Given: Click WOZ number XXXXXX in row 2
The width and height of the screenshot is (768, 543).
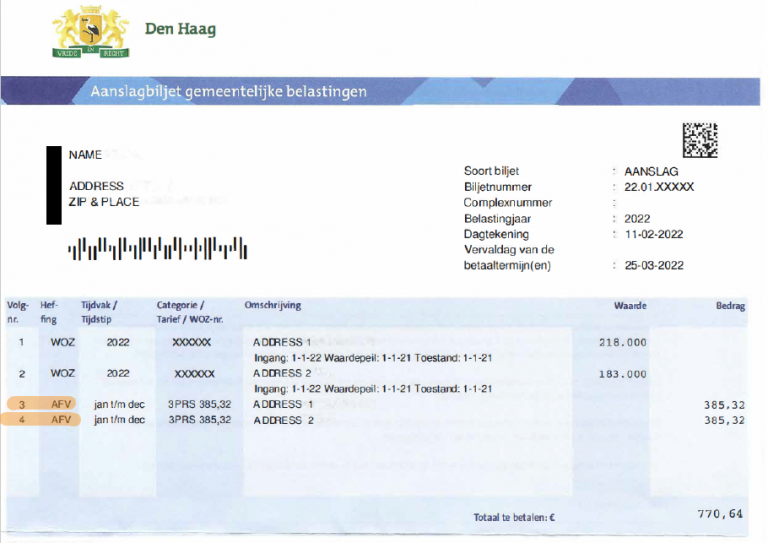Looking at the screenshot, I should (x=194, y=374).
